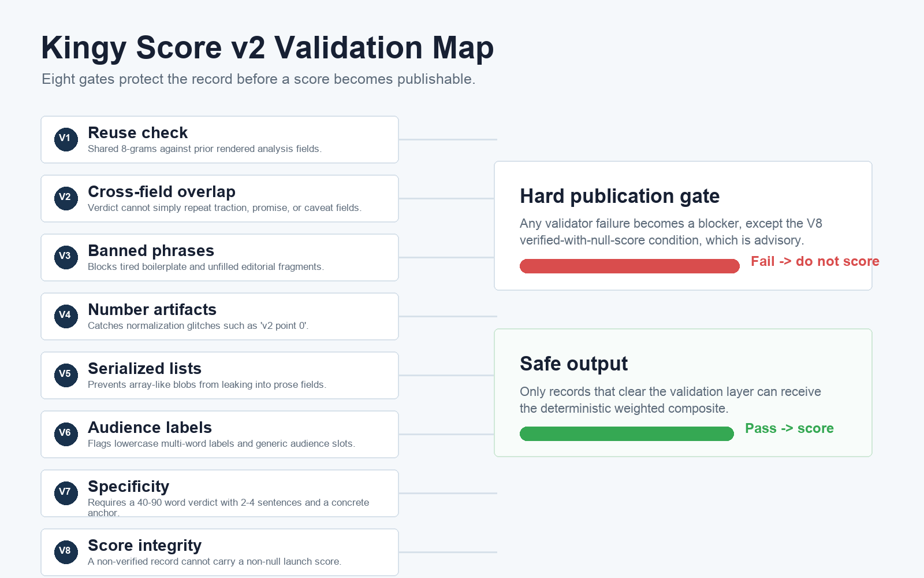Select the Safe output heading
Viewport: 924px width, 578px height.
coord(573,364)
